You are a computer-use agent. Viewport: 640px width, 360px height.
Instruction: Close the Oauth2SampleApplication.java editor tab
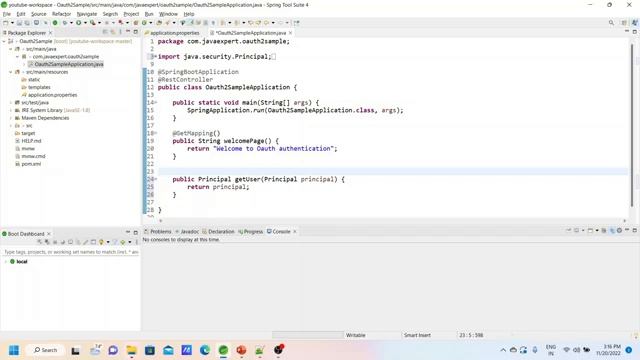(290, 33)
